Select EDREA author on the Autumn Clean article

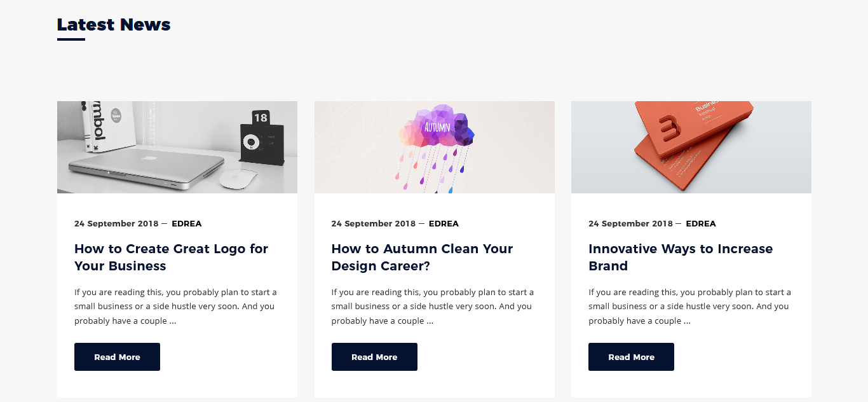point(444,224)
